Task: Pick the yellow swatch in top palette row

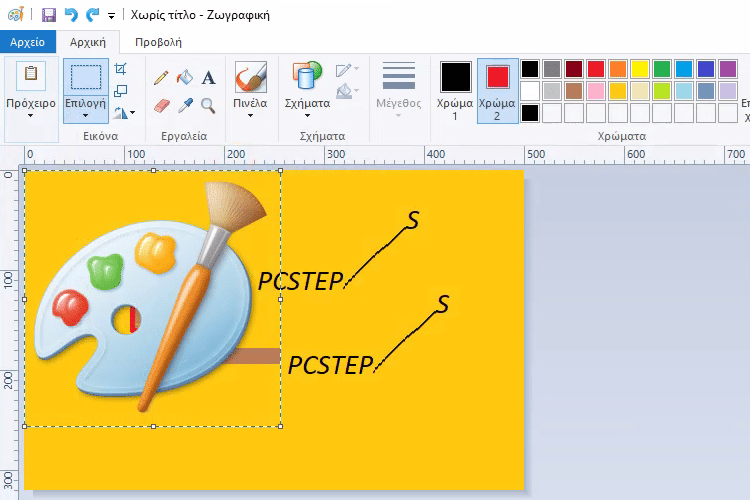Action: tap(640, 69)
